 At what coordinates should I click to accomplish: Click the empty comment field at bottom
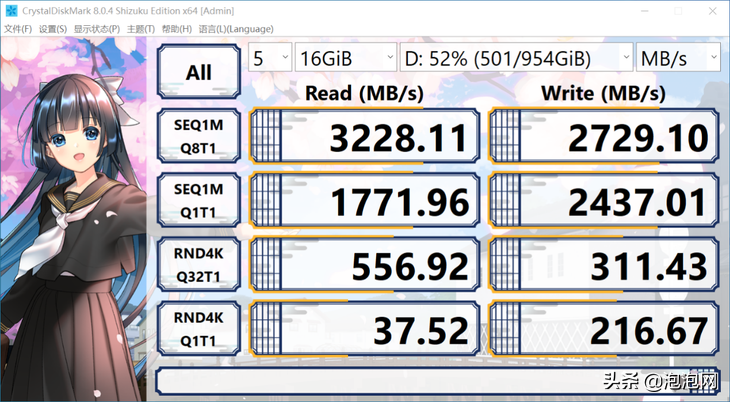[x=438, y=381]
